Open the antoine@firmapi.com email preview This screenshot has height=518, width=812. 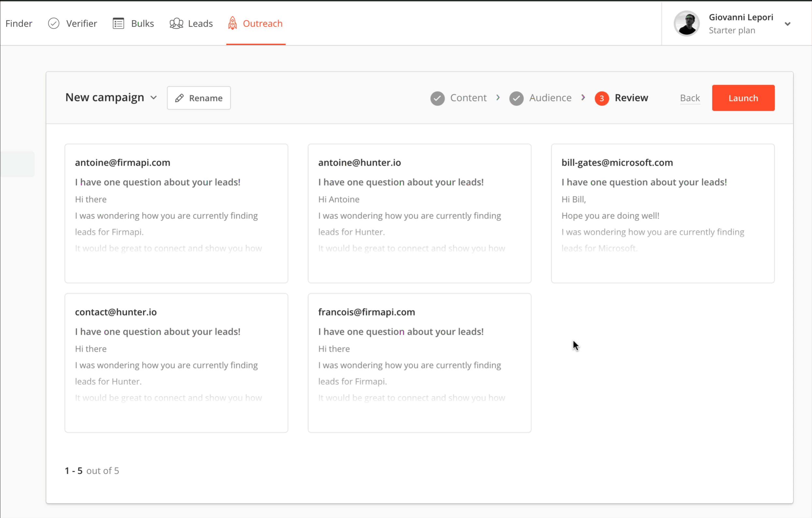pyautogui.click(x=176, y=213)
